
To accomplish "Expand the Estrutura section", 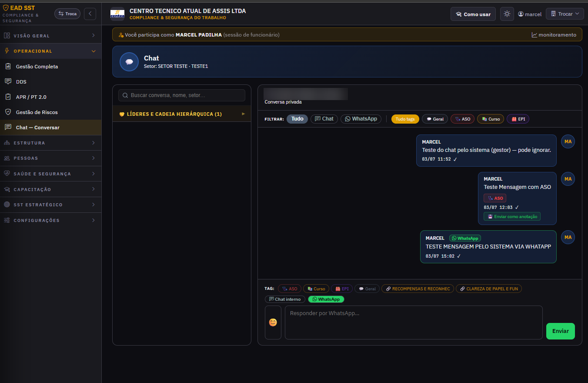I will pos(50,143).
